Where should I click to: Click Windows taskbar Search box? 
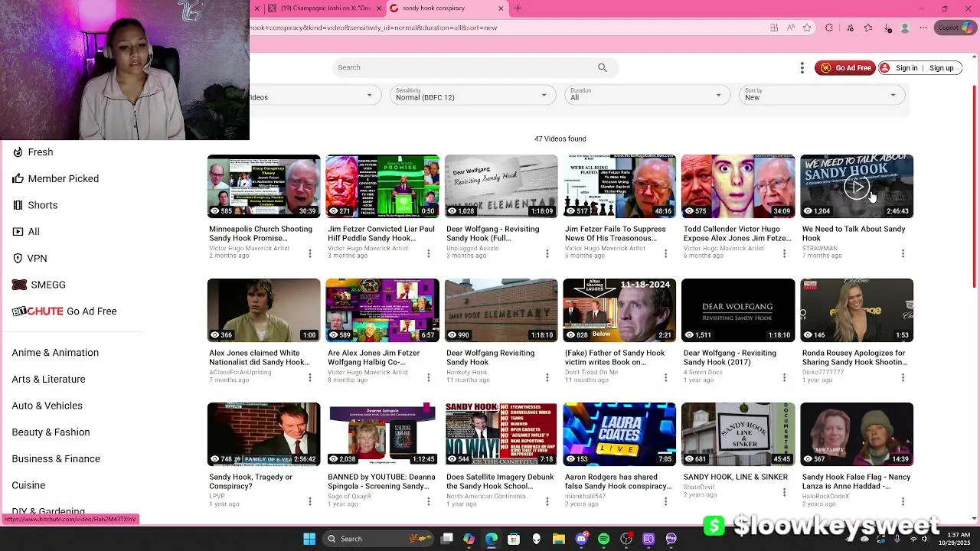[377, 539]
